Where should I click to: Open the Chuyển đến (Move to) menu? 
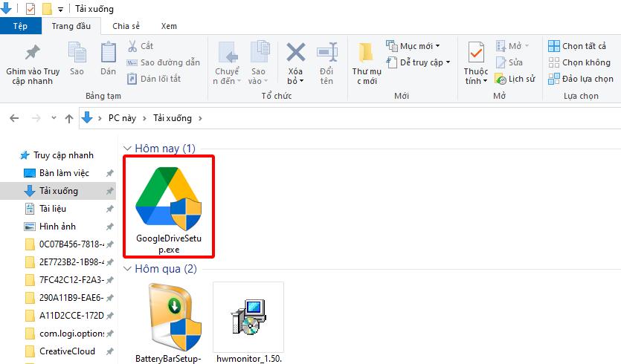[x=227, y=63]
